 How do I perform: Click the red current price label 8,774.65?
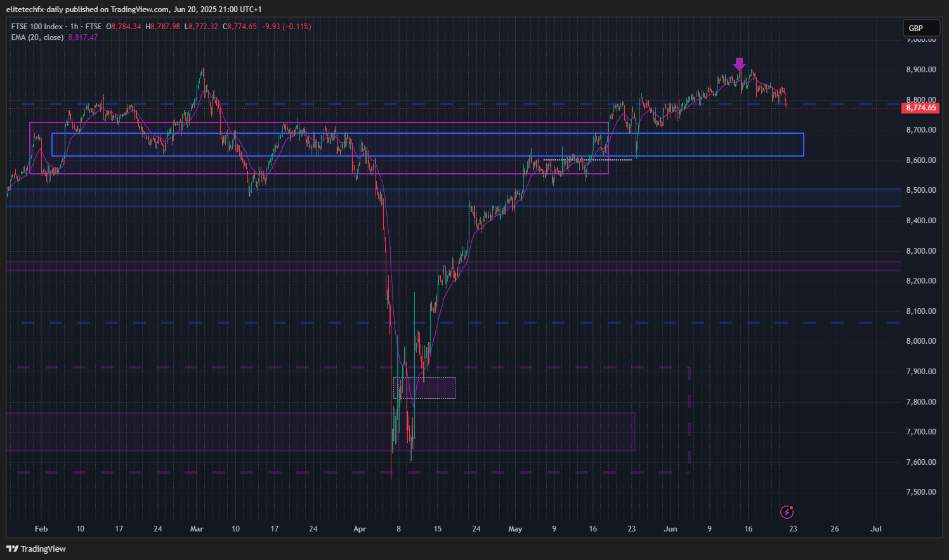(x=921, y=108)
